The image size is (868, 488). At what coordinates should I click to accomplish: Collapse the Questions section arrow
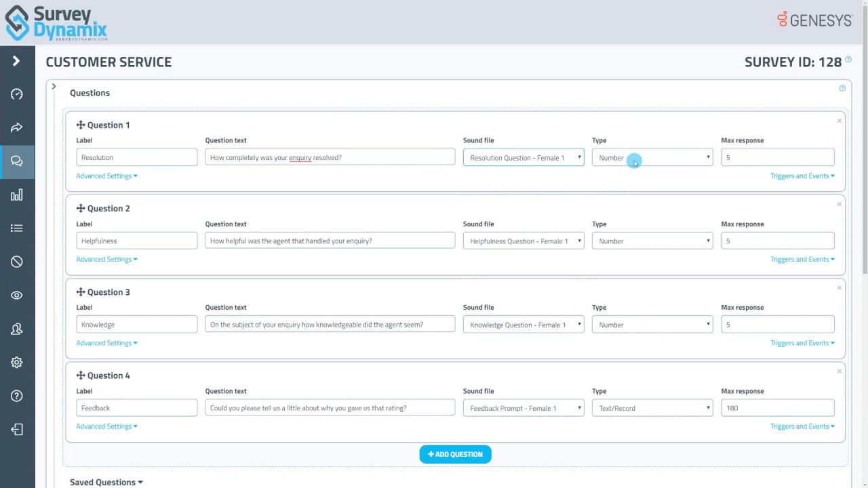pos(54,87)
